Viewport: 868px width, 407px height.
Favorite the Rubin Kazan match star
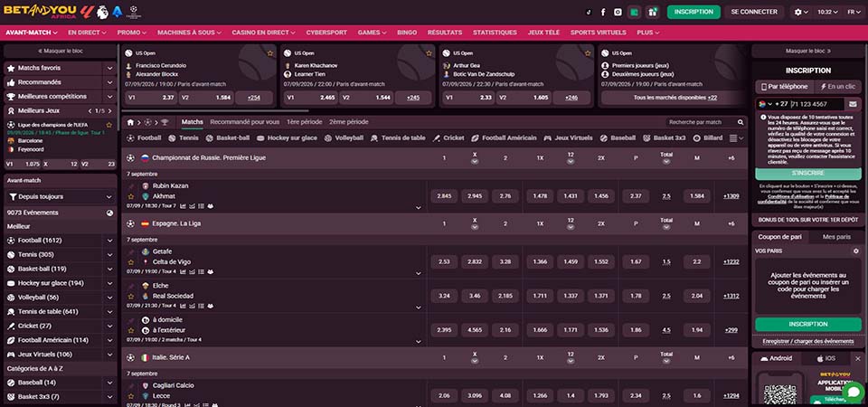pyautogui.click(x=130, y=196)
